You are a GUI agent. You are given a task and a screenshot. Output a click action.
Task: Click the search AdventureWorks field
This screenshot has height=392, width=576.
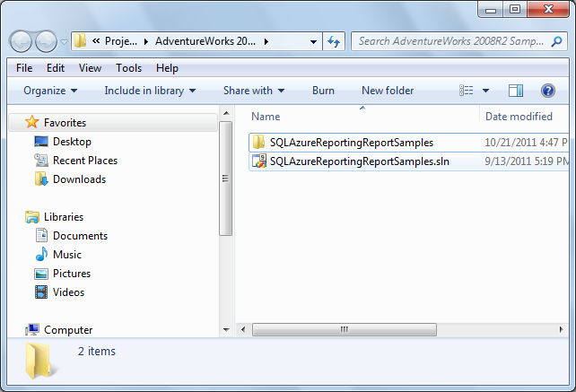[x=453, y=41]
